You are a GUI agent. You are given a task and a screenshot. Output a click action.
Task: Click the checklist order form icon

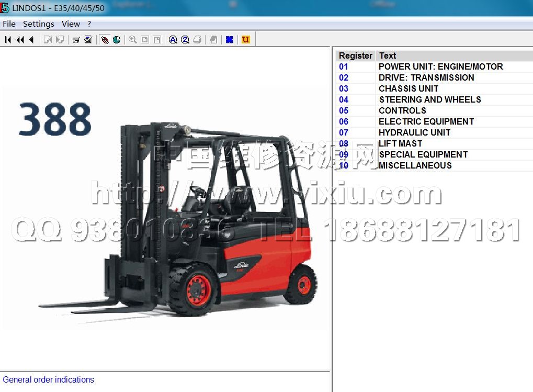click(x=88, y=40)
